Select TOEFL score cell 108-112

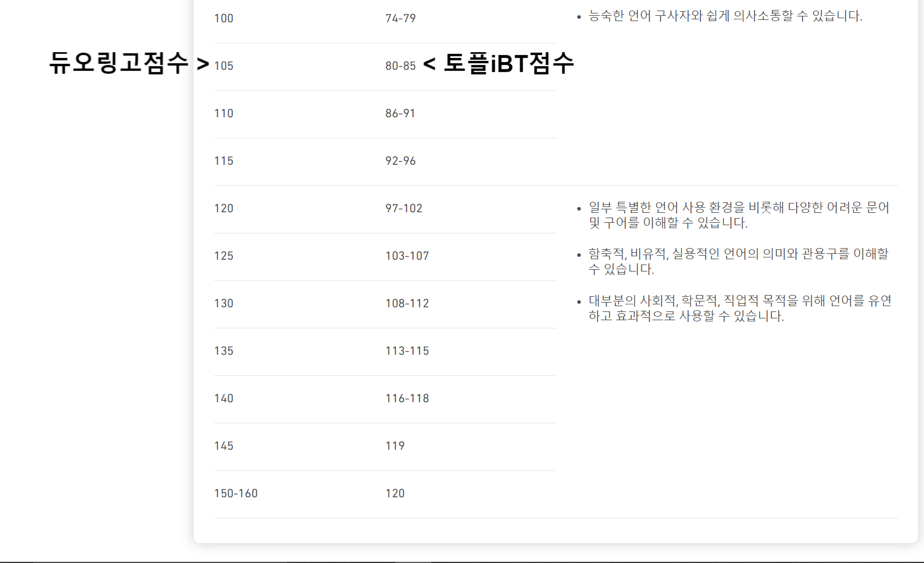tap(407, 303)
